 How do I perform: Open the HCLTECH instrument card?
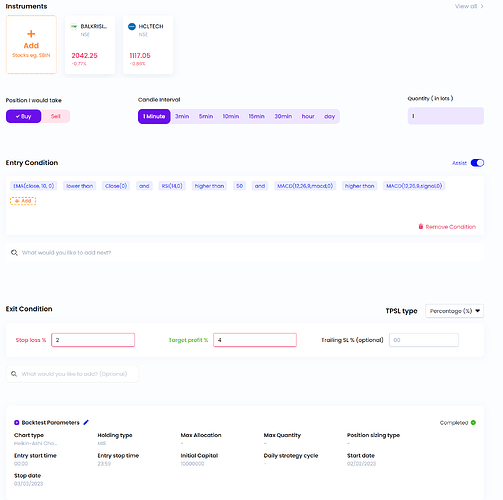pyautogui.click(x=148, y=44)
